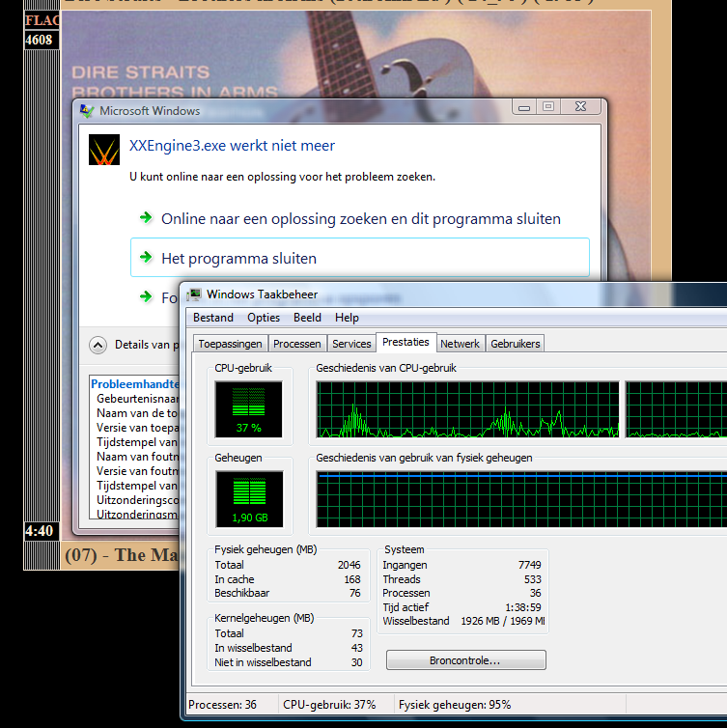Minimize the Microsoft Windows error dialog
Viewport: 727px width, 728px height.
524,107
